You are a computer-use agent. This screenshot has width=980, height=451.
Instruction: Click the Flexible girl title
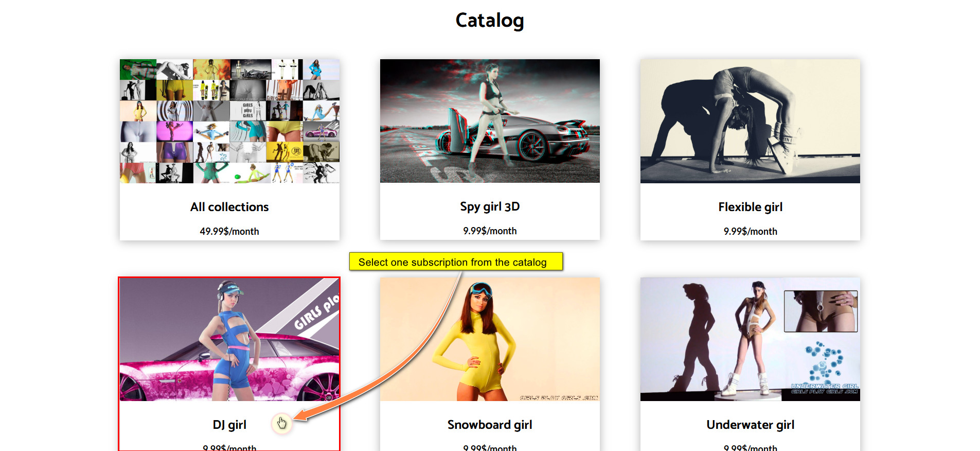tap(750, 207)
